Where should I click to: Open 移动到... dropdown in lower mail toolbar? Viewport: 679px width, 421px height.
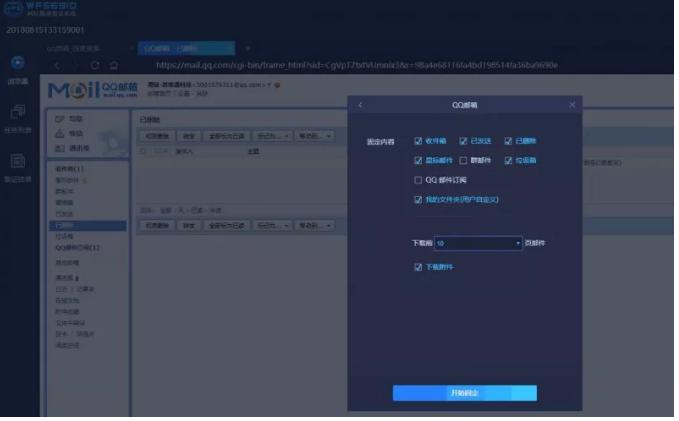tap(314, 226)
